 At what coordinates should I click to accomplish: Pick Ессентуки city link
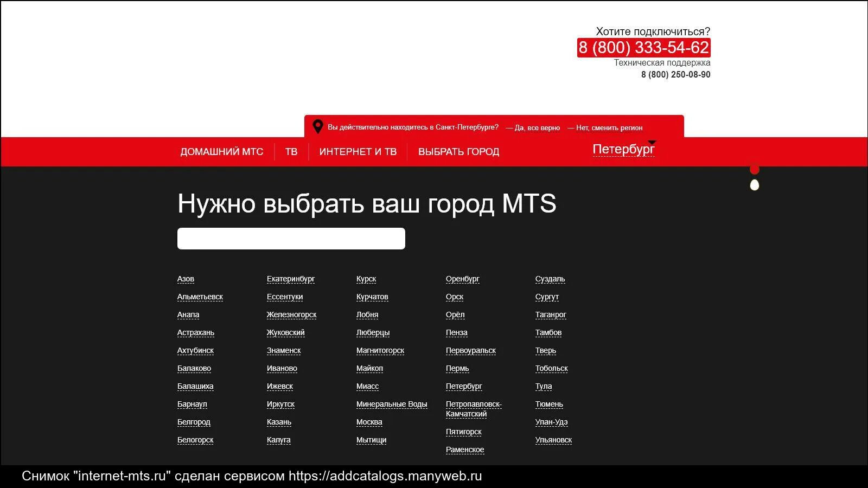[285, 297]
